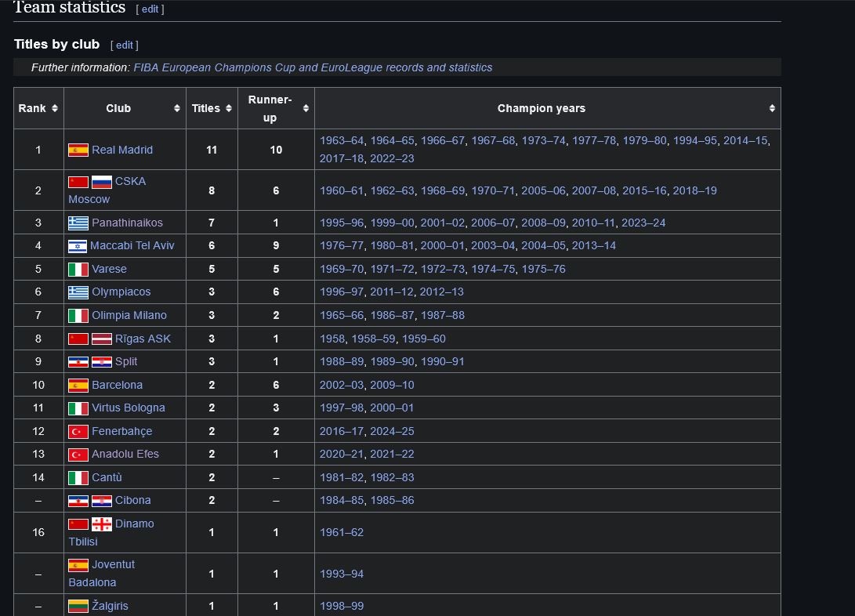Screen dimensions: 855x616
Task: Edit the Titles by club section
Action: (125, 45)
